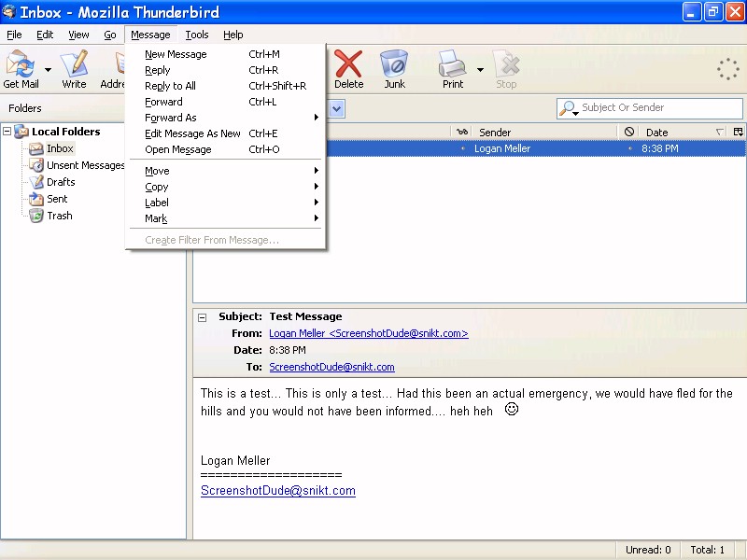Close the Message menu via its title
Image resolution: width=747 pixels, height=560 pixels.
(150, 35)
